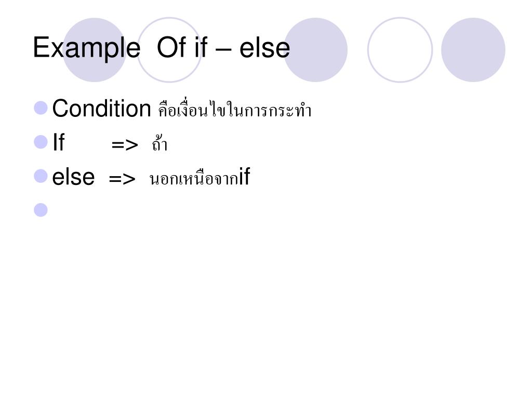
Task: Click the Thai word 'ถ้า'
Action: pyautogui.click(x=160, y=143)
